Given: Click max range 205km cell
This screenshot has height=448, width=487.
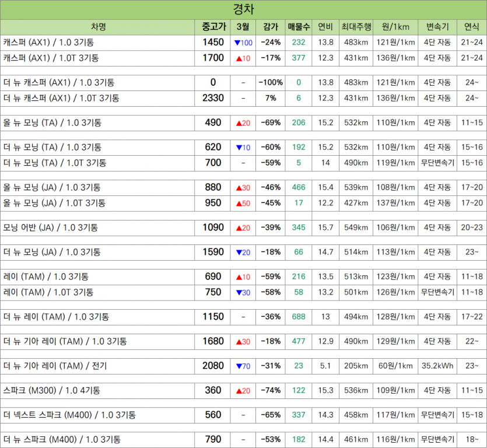Looking at the screenshot, I should [356, 366].
